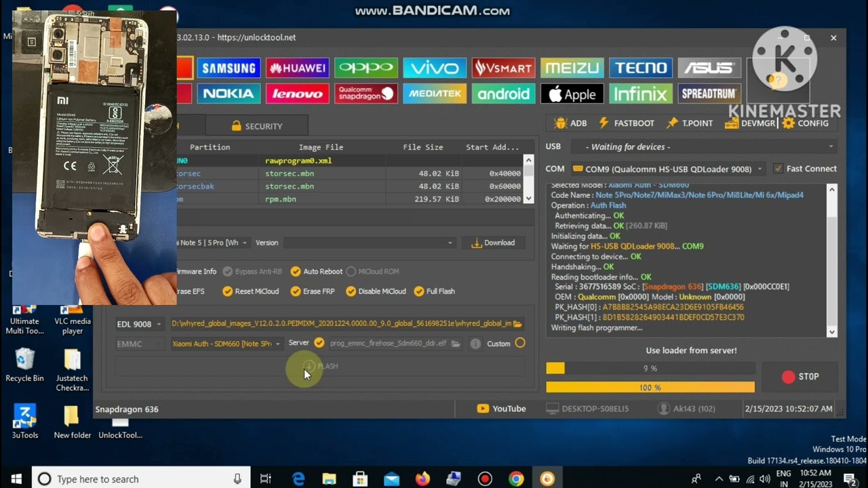The height and width of the screenshot is (488, 868).
Task: Select the vivo brand tile
Action: pos(435,68)
